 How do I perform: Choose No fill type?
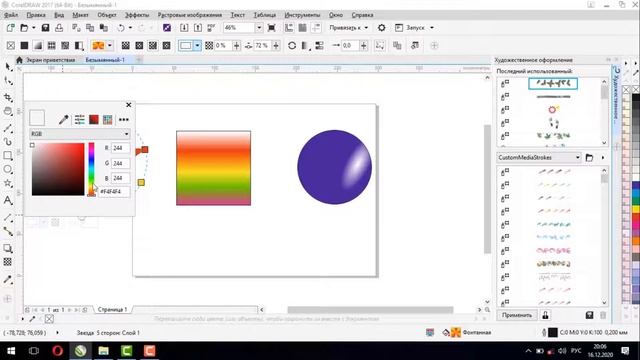[x=11, y=45]
